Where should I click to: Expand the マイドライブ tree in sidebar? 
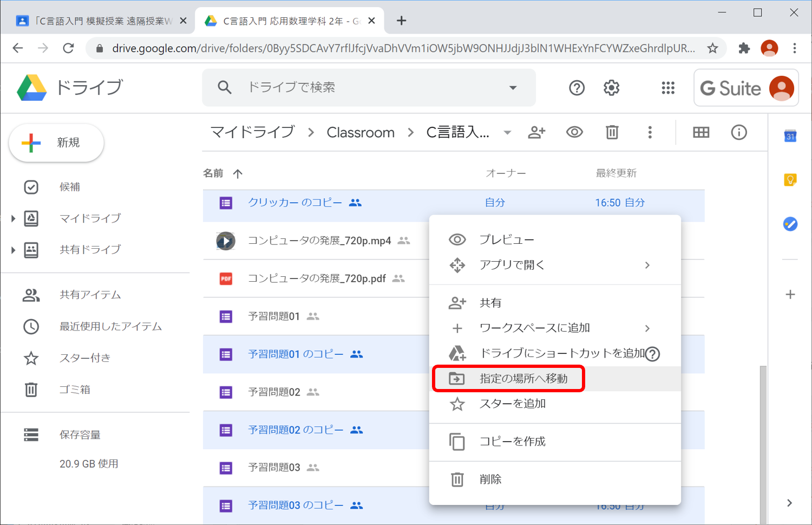(13, 218)
